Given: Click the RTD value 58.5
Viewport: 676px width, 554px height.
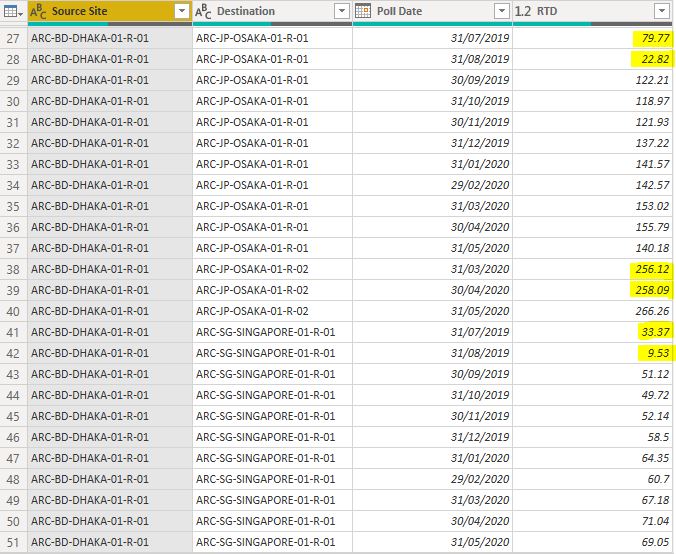Looking at the screenshot, I should click(x=658, y=437).
